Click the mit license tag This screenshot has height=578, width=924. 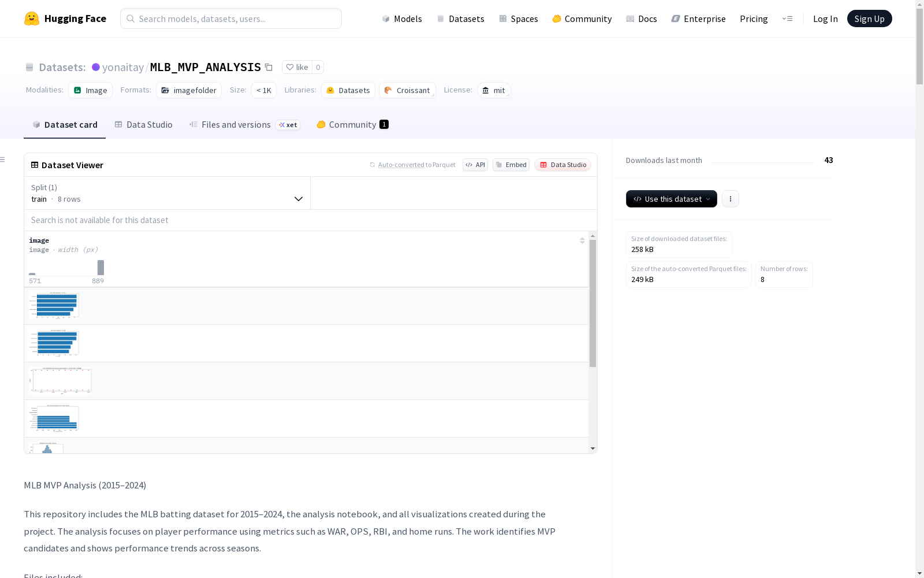point(494,90)
